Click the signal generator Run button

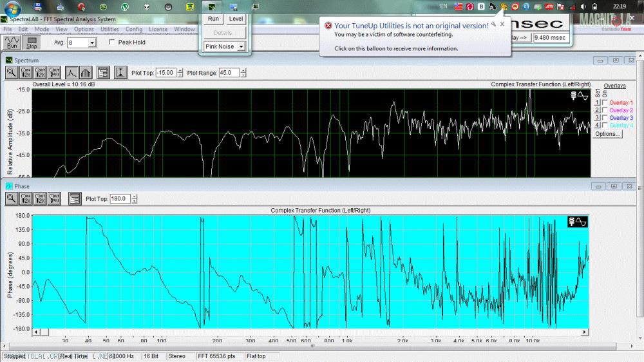coord(213,19)
